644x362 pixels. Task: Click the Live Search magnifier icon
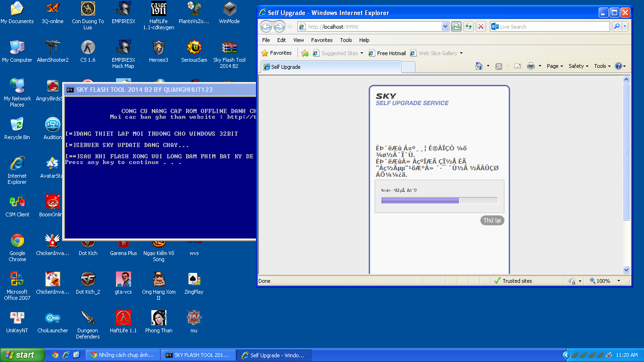tap(616, 27)
